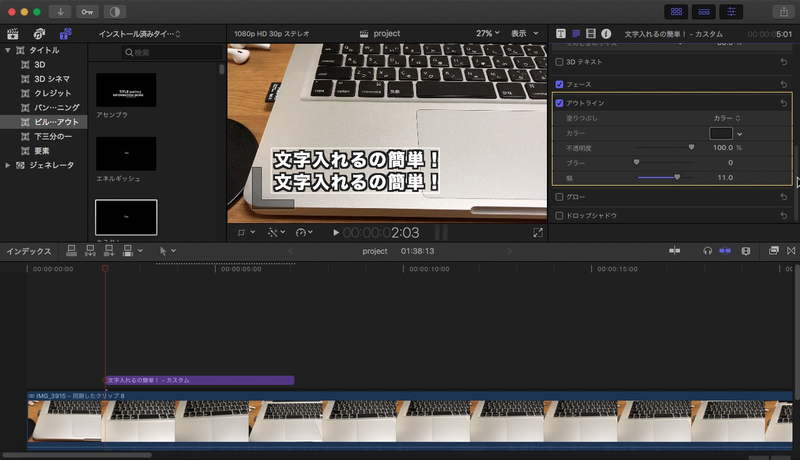Uncheck the アウトライン checkbox
Viewport: 800px width, 460px height.
pyautogui.click(x=559, y=103)
